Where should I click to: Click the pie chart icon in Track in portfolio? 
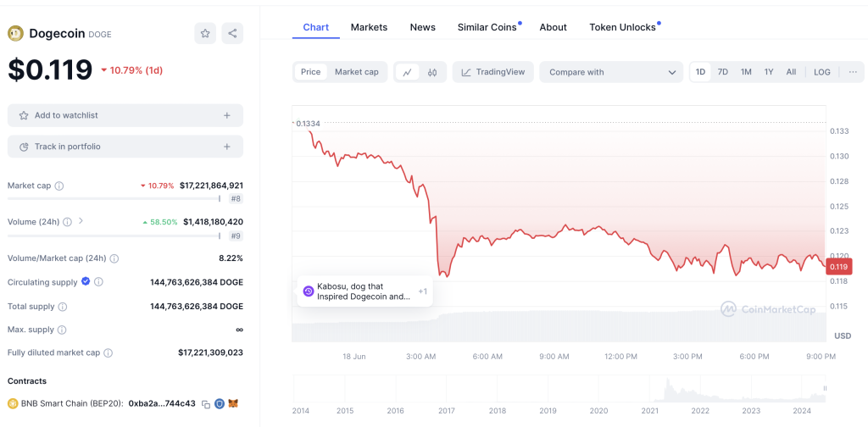point(24,147)
